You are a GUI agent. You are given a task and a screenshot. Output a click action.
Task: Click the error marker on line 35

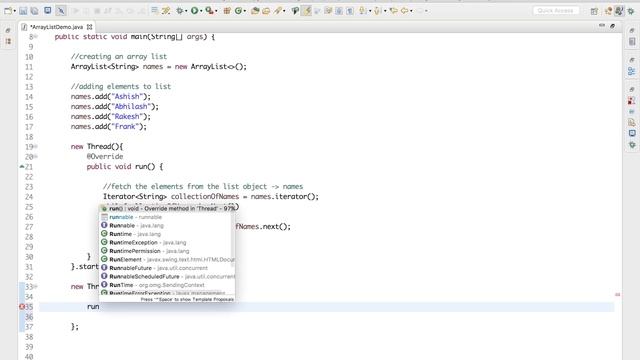22,307
